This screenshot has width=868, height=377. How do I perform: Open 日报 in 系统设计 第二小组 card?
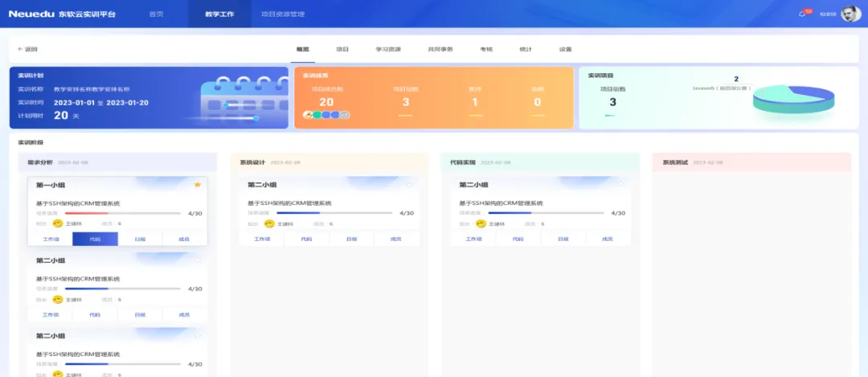(x=351, y=239)
